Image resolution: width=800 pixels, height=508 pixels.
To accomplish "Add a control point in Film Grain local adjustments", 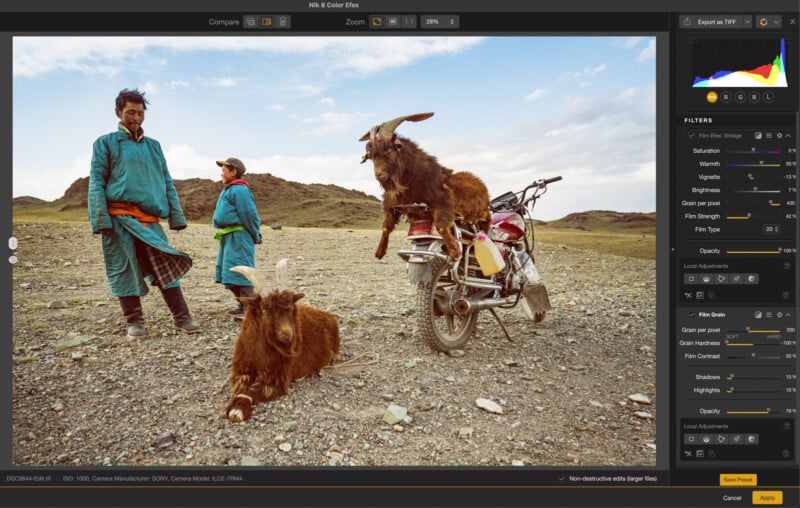I will (690, 439).
